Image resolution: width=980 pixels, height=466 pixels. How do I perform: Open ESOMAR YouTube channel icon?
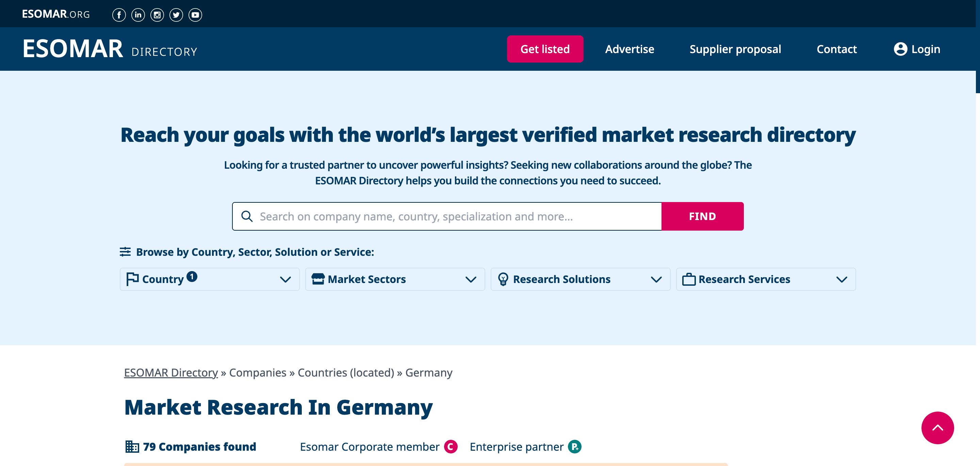(x=195, y=15)
